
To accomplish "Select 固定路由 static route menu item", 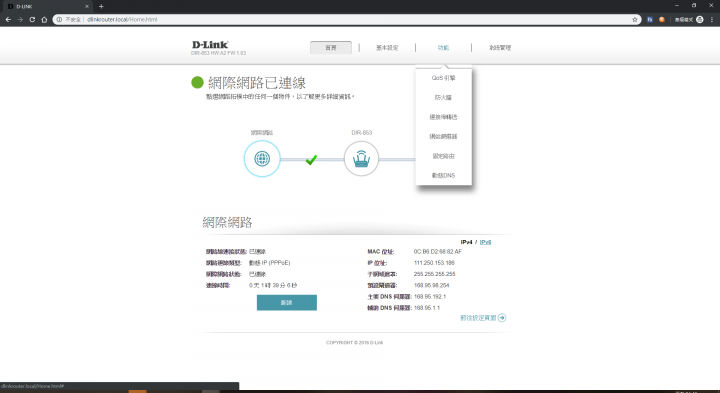I will pos(444,156).
